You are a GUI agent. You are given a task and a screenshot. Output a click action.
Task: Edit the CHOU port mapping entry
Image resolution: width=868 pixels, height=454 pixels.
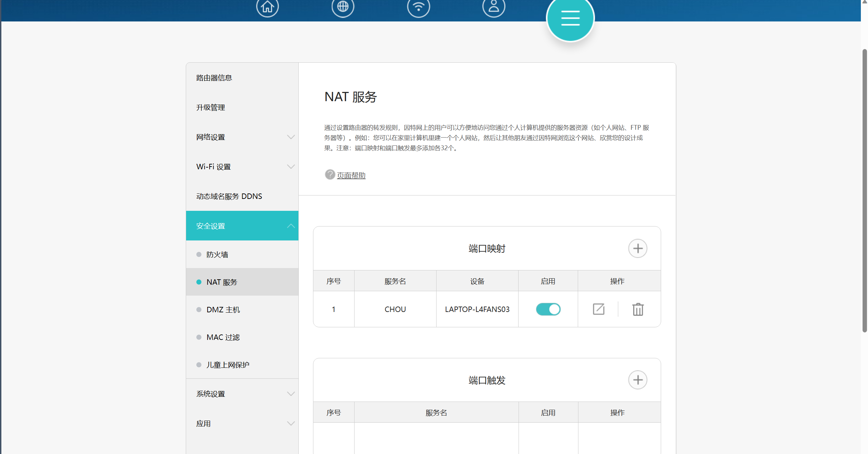click(x=598, y=309)
